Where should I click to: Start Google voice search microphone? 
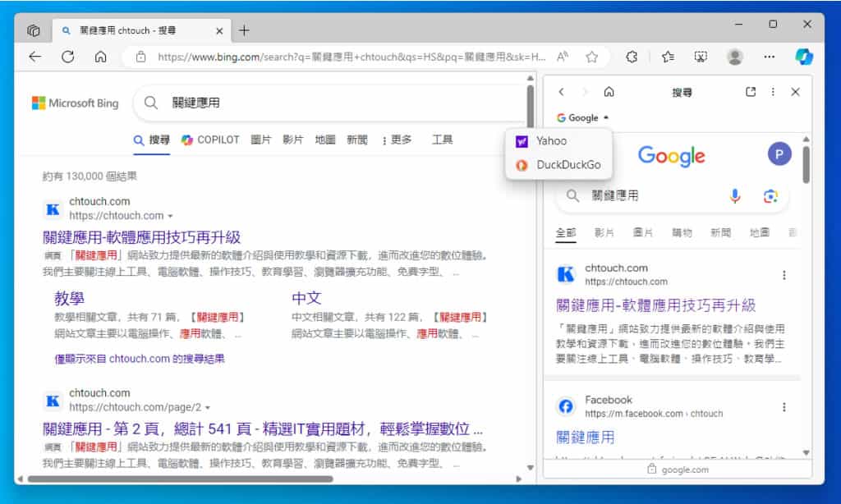pyautogui.click(x=735, y=196)
